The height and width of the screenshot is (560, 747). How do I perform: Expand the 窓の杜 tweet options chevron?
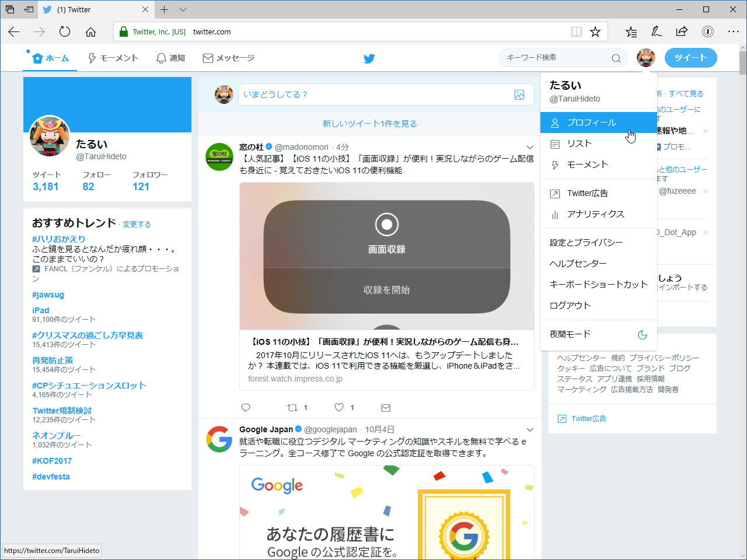click(530, 147)
